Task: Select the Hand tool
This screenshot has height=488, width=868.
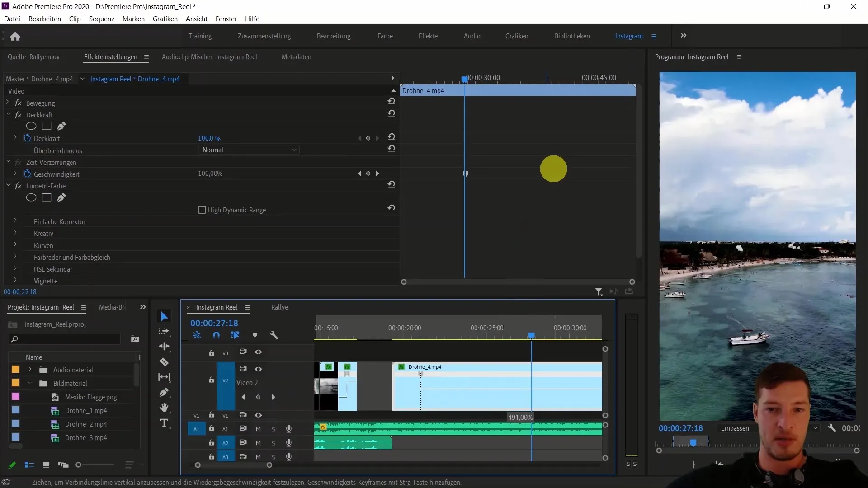Action: 164,408
